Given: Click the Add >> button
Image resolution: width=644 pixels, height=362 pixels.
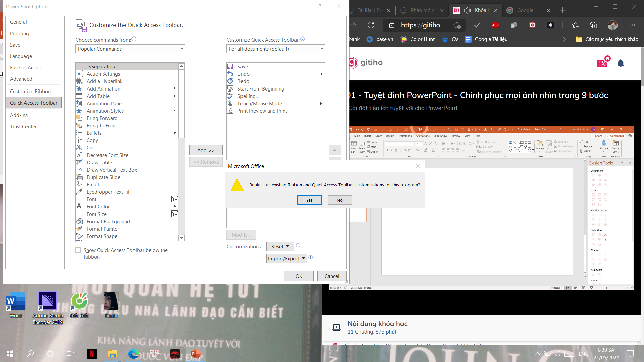Looking at the screenshot, I should pyautogui.click(x=206, y=150).
